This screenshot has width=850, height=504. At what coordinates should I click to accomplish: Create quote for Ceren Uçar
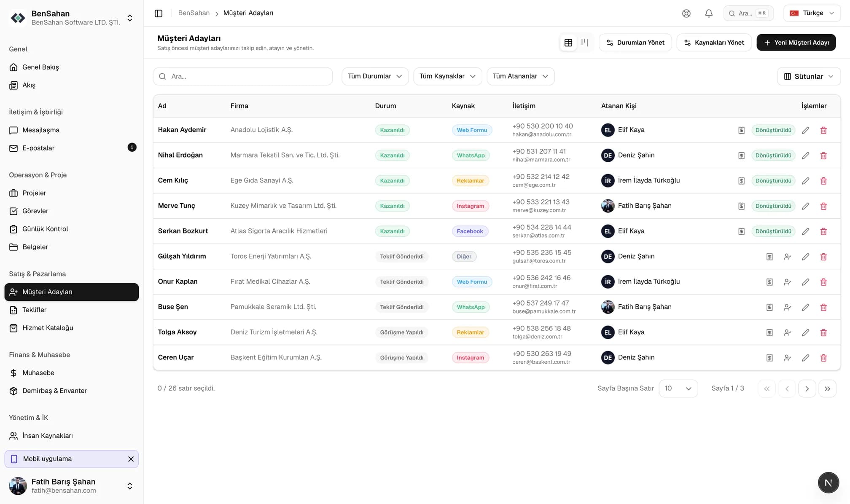pyautogui.click(x=769, y=358)
